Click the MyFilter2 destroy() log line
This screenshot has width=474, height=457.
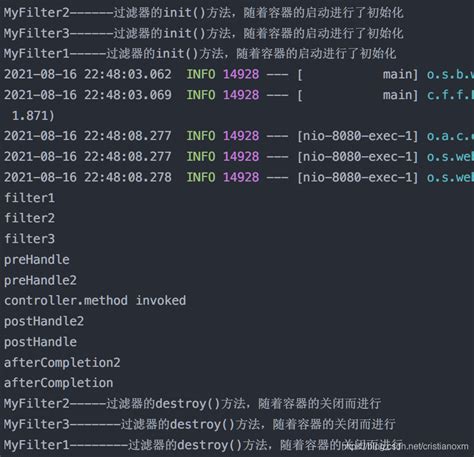click(x=192, y=404)
